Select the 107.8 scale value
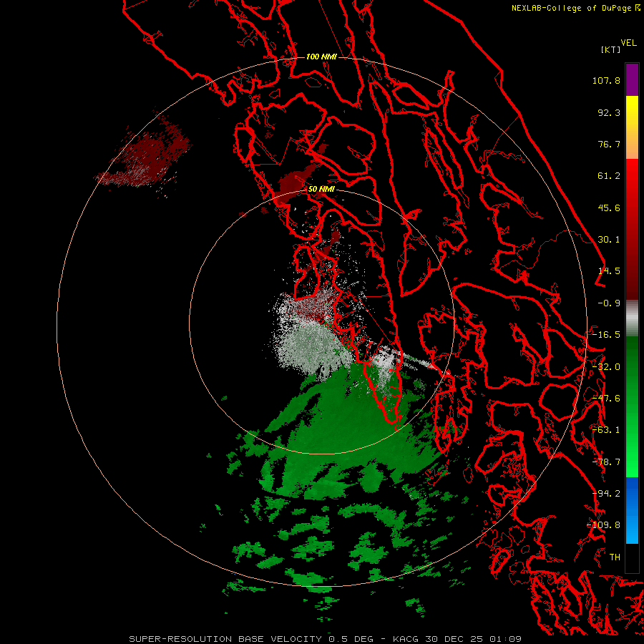This screenshot has height=644, width=644. click(606, 80)
